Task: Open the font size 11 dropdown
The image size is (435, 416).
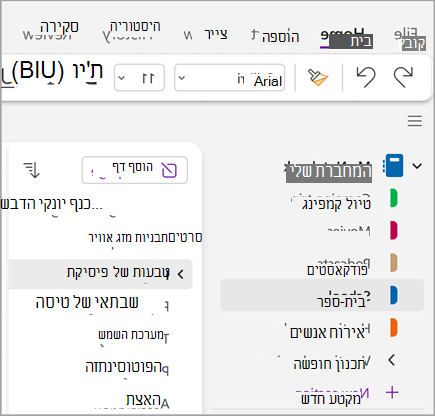Action: (x=139, y=78)
